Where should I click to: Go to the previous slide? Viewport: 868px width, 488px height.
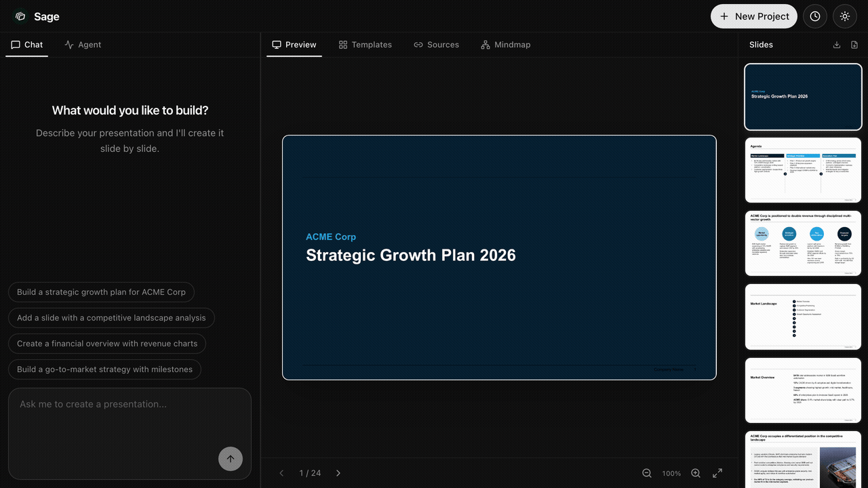pos(281,473)
